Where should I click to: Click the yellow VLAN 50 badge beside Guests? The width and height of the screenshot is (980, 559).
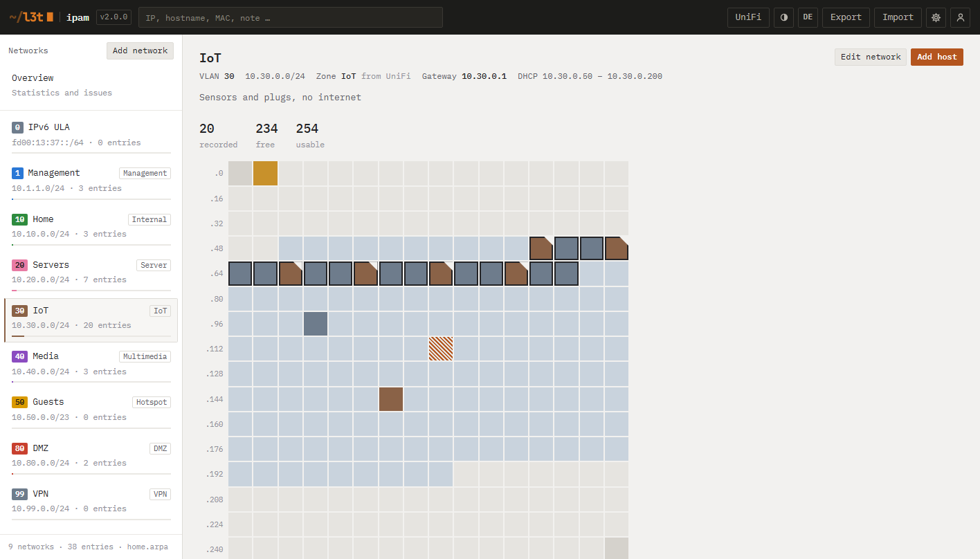(x=19, y=402)
